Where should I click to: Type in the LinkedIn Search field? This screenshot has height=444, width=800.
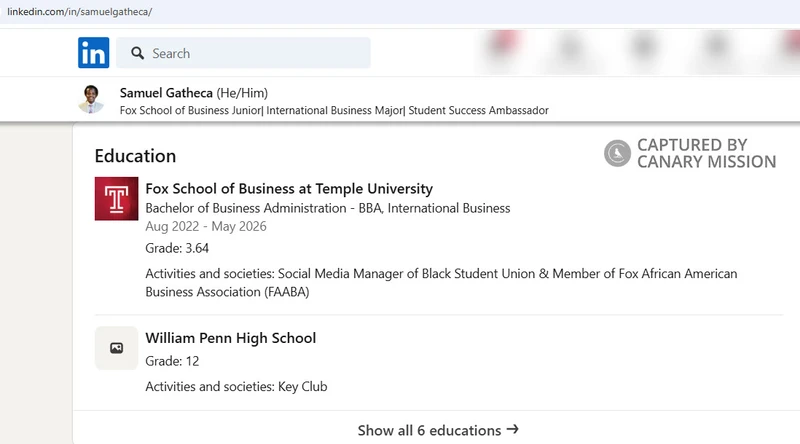[x=255, y=53]
